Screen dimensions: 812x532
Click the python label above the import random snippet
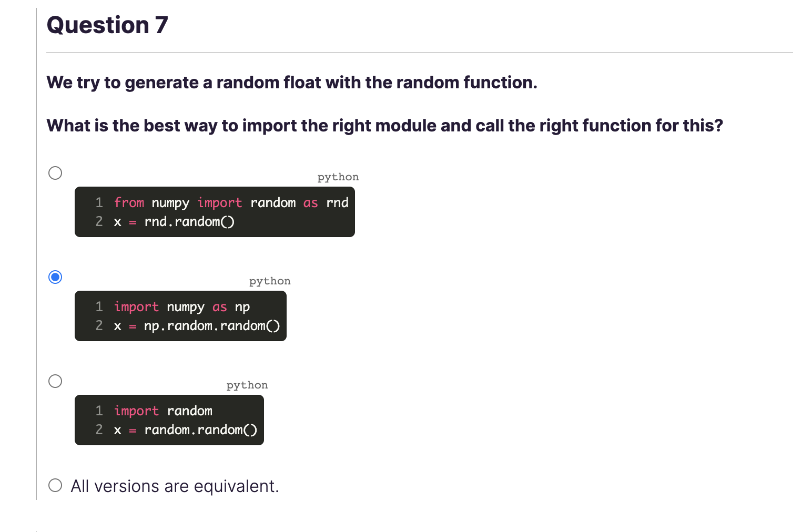click(247, 385)
